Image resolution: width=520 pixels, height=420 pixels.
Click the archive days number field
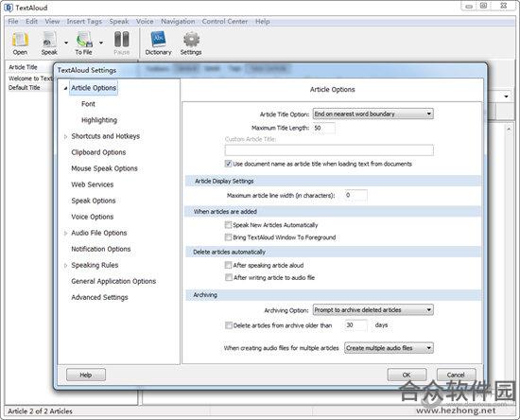tap(355, 325)
